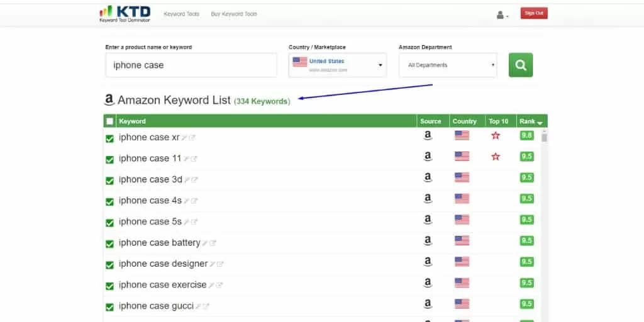Click Amazon source icon in iphone case 5s row
The height and width of the screenshot is (322, 644).
(428, 219)
